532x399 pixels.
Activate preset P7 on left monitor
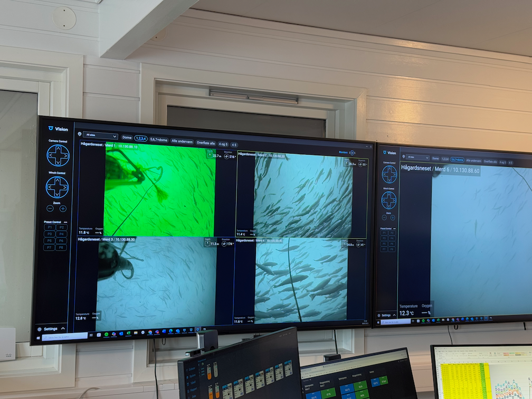point(49,248)
